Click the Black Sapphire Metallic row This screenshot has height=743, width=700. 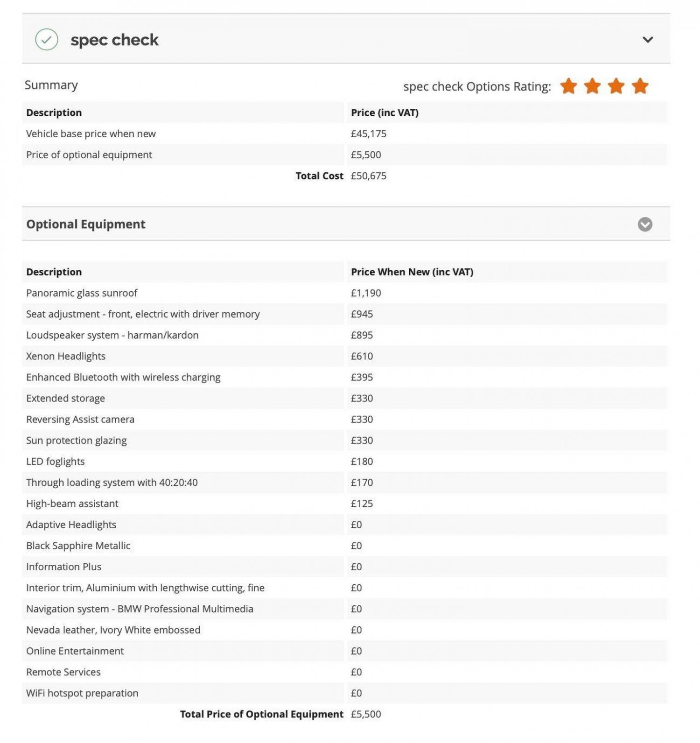[x=78, y=546]
